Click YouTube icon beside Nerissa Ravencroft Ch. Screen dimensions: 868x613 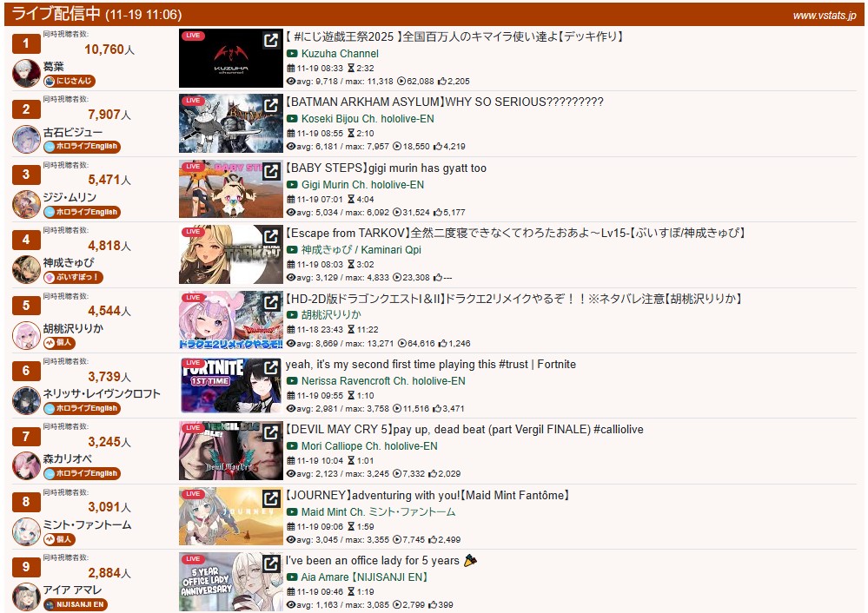pyautogui.click(x=292, y=381)
